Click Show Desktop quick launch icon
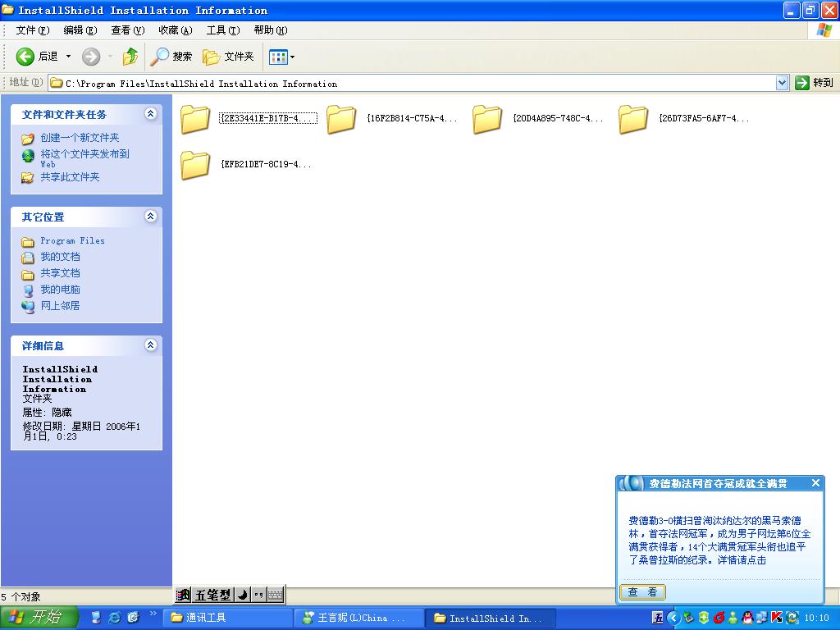 coord(96,618)
